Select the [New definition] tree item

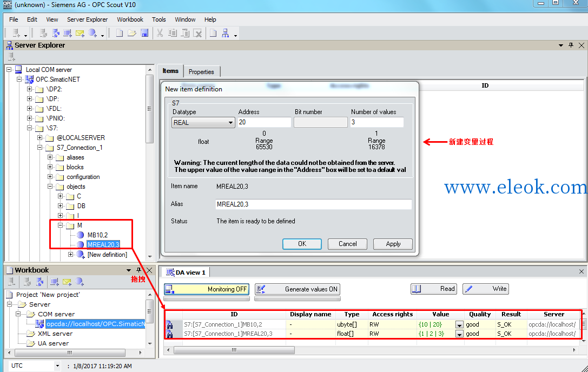point(107,255)
